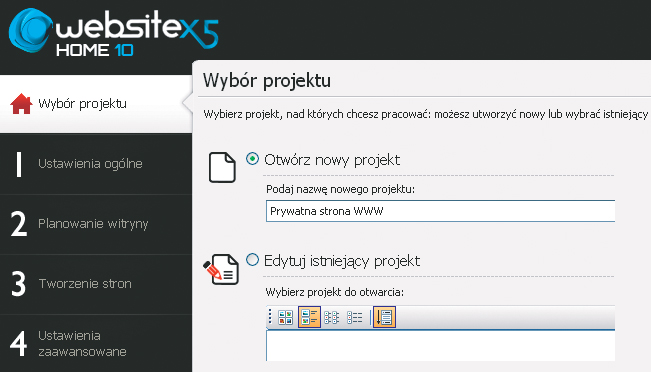Image resolution: width=651 pixels, height=372 pixels.
Task: Click the empty existing projects list box
Action: [441, 345]
